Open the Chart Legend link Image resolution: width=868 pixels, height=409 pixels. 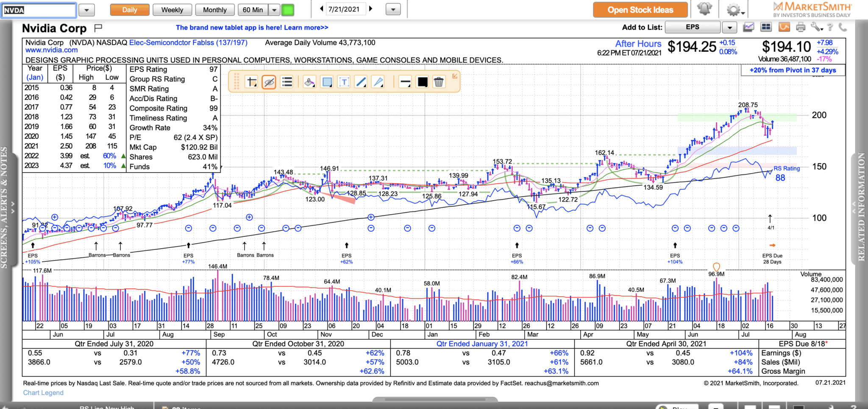tap(43, 393)
